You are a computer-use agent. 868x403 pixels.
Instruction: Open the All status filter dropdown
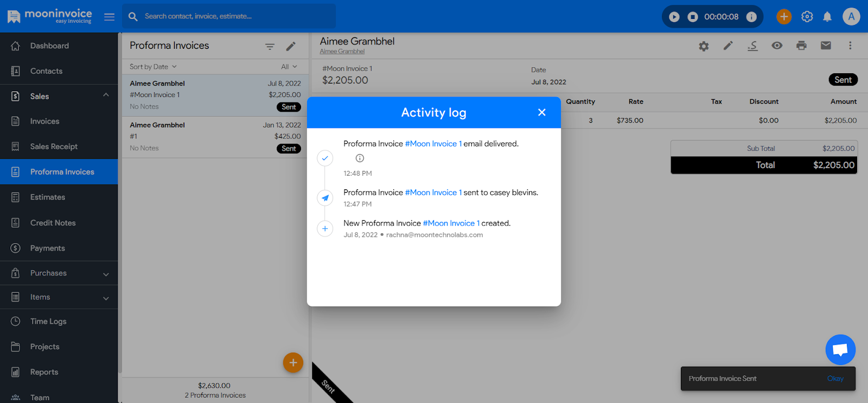[x=289, y=67]
